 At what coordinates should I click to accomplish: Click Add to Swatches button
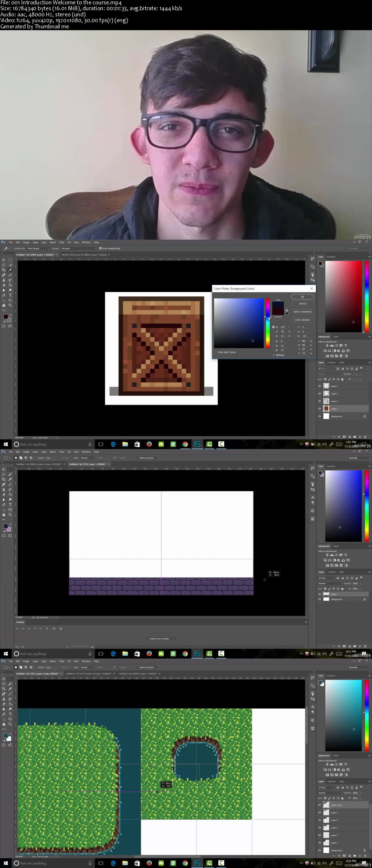pos(302,312)
